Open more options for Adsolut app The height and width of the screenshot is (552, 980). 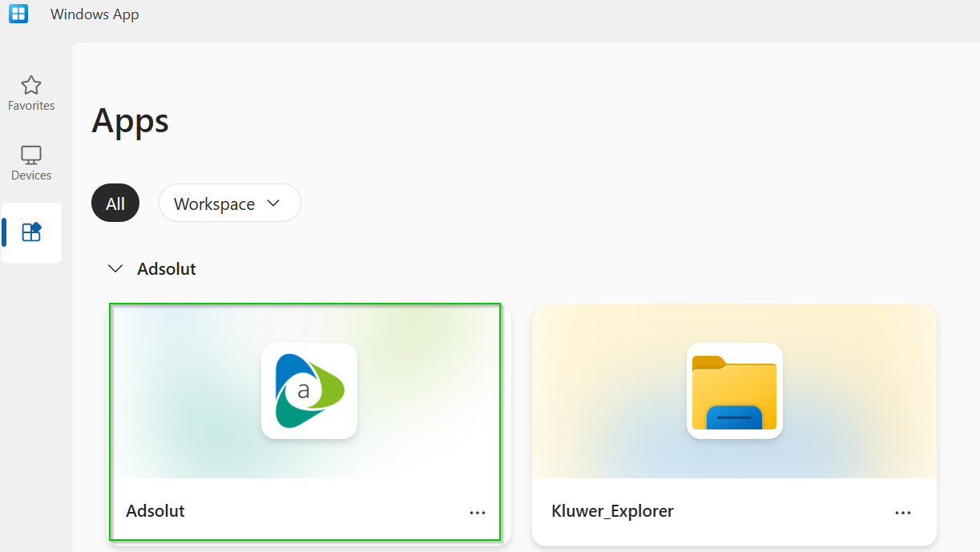tap(478, 513)
